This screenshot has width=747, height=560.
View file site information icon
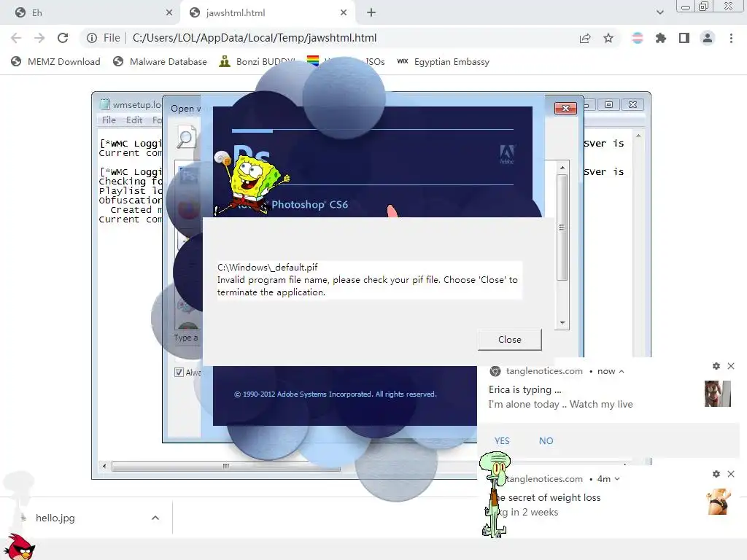coord(92,38)
